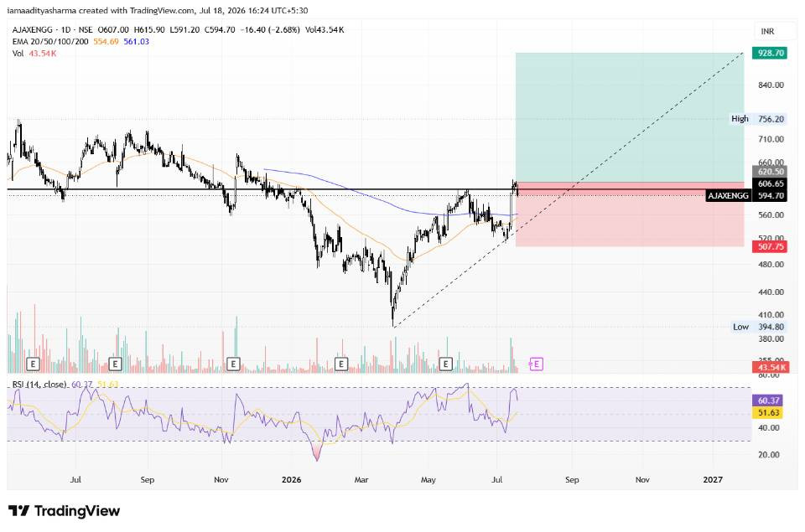Click the red 507.75 stop price label
The image size is (805, 532).
[x=770, y=247]
